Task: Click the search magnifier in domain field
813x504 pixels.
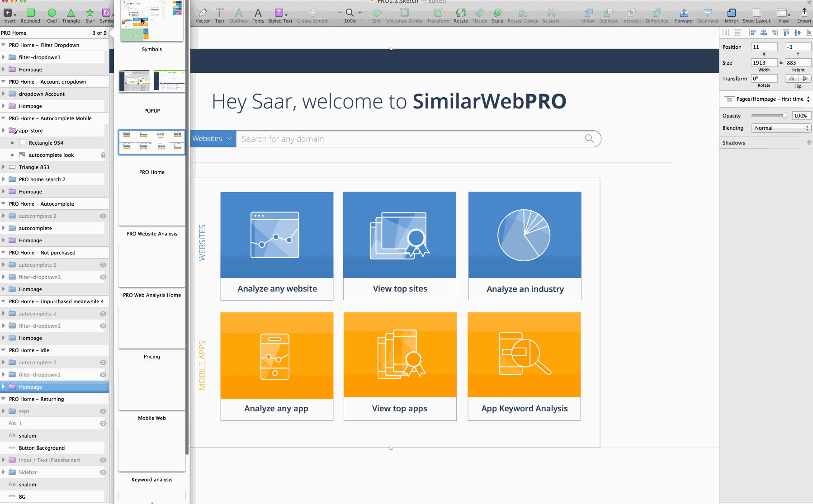Action: (589, 139)
